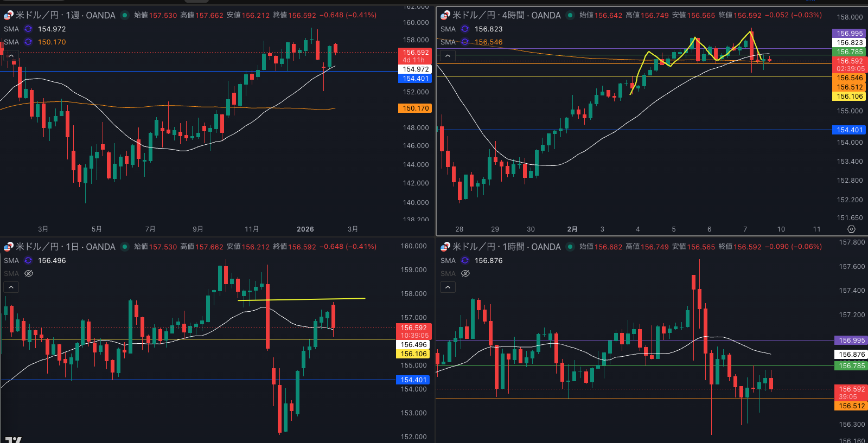
Task: Click the refresh icon beside 4-hour SMA 156.546
Action: tap(465, 42)
